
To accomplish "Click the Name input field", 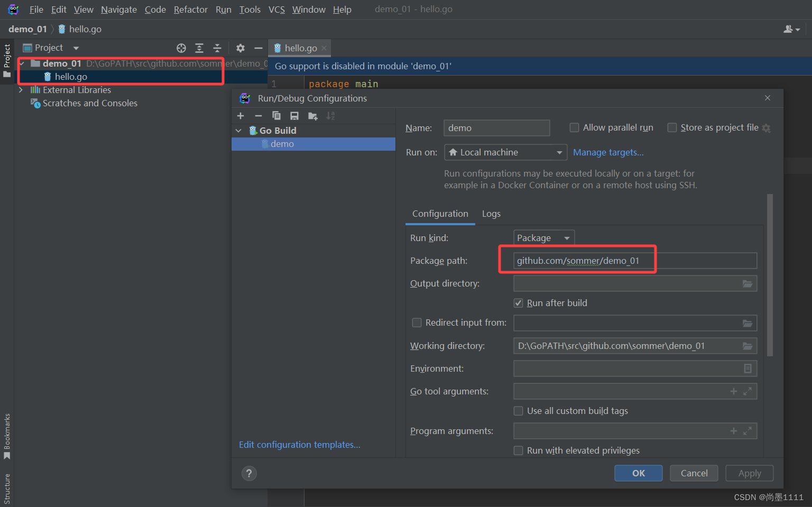I will tap(497, 128).
